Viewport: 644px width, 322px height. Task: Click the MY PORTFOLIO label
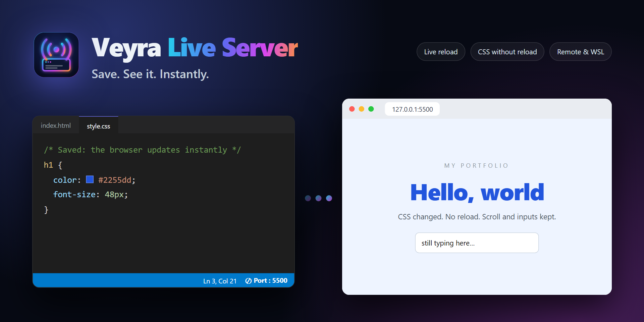(x=477, y=166)
